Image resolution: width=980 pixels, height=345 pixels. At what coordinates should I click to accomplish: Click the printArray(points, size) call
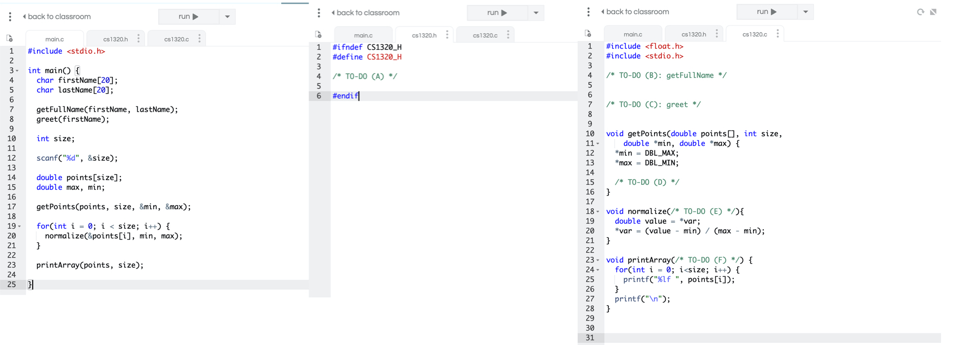tap(90, 265)
